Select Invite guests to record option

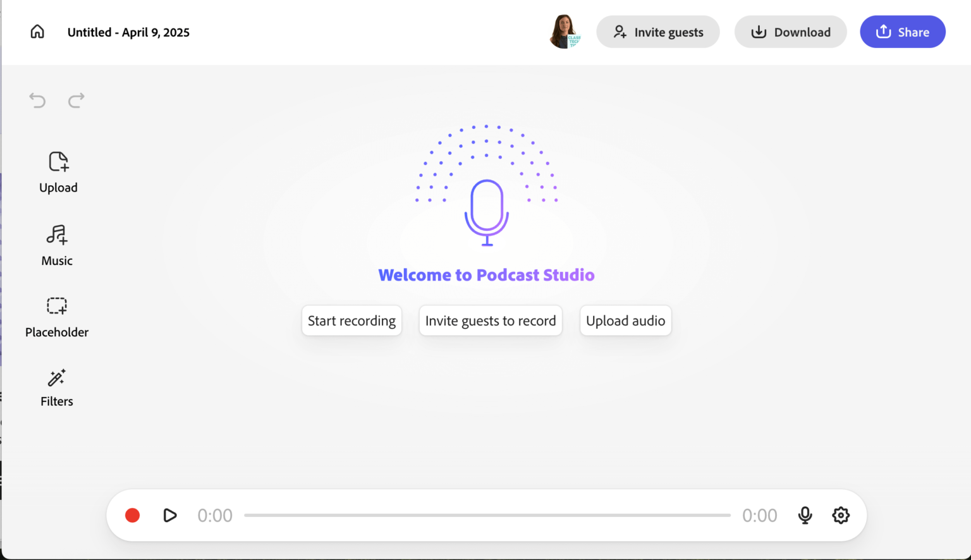point(491,320)
